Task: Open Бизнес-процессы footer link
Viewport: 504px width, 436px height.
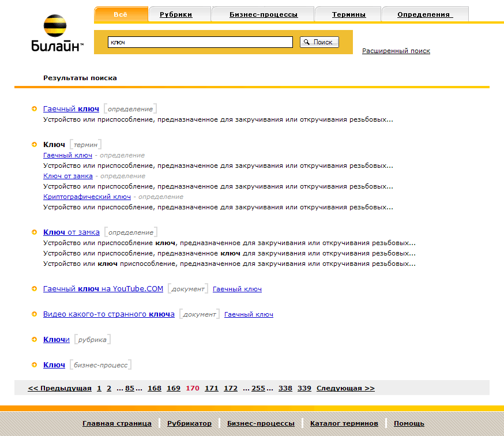Action: coord(261,423)
